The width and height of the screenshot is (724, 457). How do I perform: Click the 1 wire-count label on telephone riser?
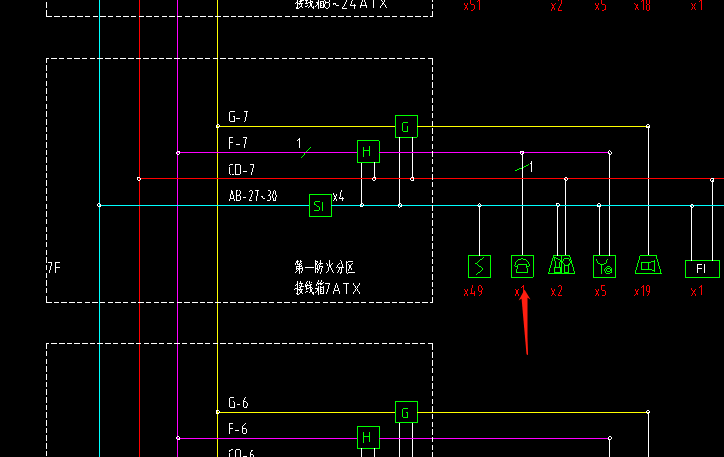(x=531, y=167)
